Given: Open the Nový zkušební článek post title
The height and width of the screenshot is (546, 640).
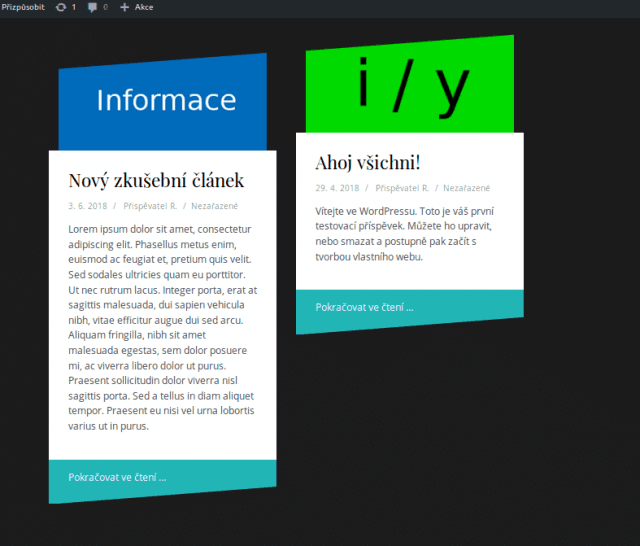Looking at the screenshot, I should click(x=156, y=181).
